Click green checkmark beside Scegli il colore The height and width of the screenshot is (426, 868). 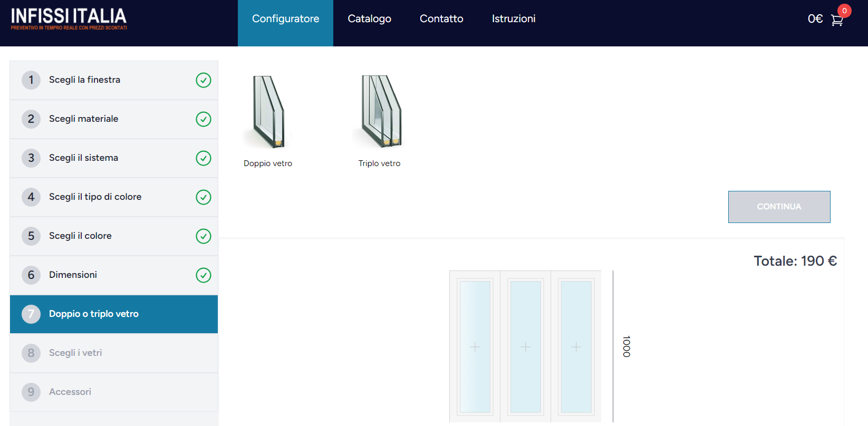click(204, 236)
